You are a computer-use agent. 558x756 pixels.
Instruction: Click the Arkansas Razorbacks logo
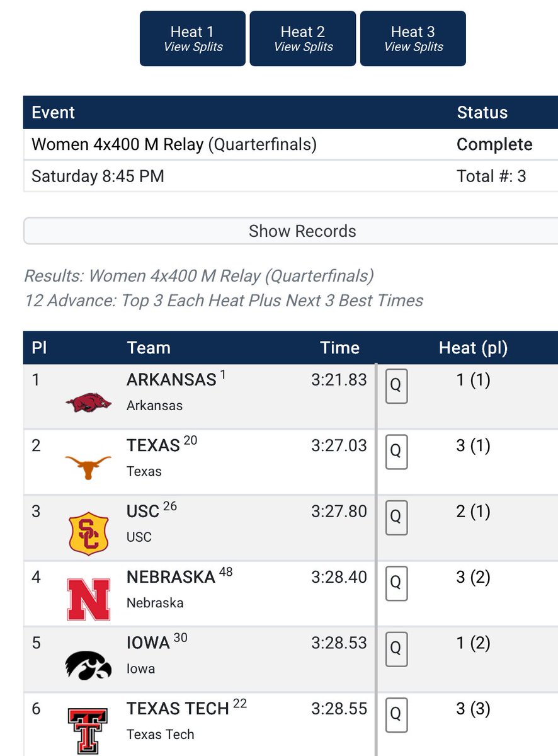[x=89, y=402]
